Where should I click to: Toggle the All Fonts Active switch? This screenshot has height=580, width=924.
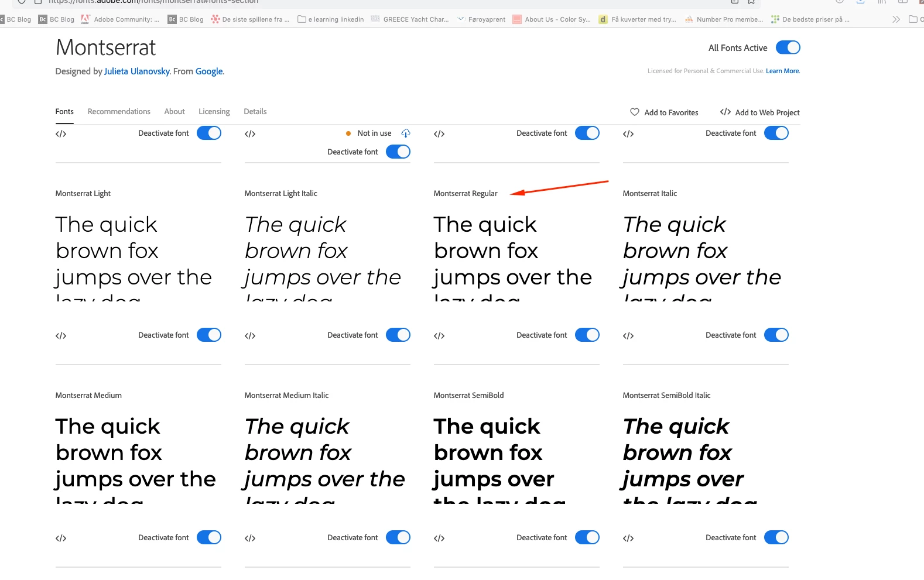point(788,47)
